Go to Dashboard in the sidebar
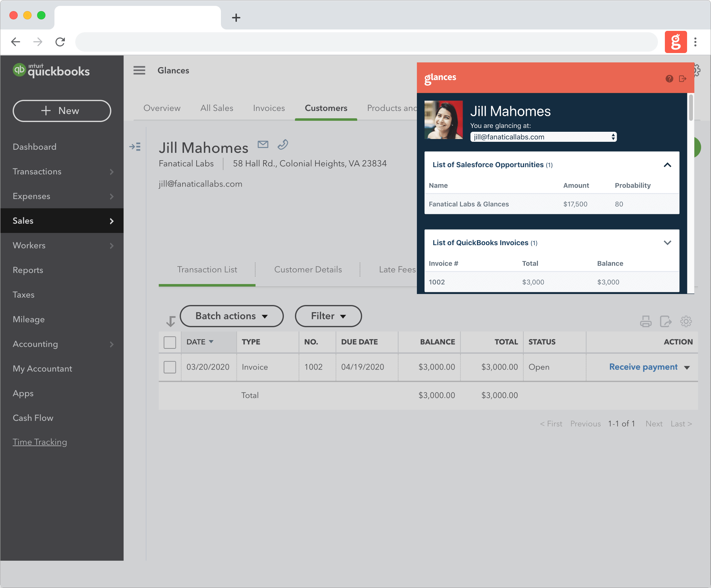711x588 pixels. [x=34, y=147]
